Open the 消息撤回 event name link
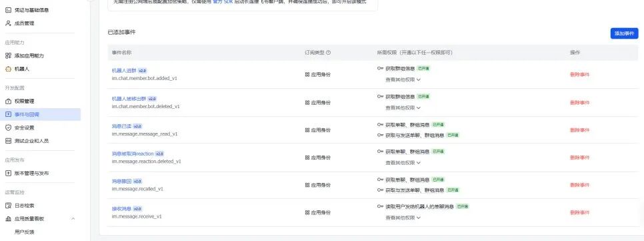 (x=121, y=182)
